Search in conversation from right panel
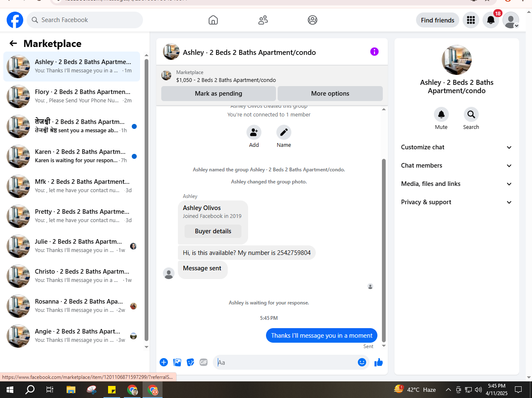The image size is (532, 398). pyautogui.click(x=471, y=114)
